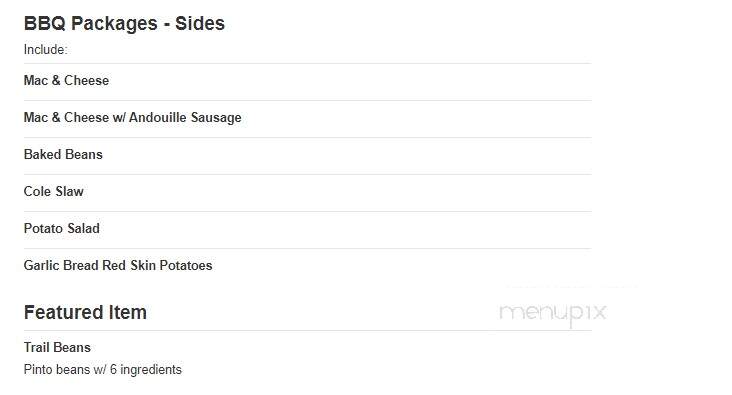Viewport: 732px width, 395px height.
Task: Click the Pinto beans w/ 6 ingredients description
Action: 103,369
